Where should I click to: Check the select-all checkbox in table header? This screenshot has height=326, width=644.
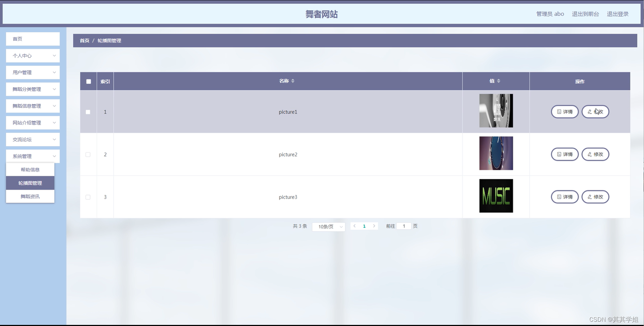(x=88, y=81)
